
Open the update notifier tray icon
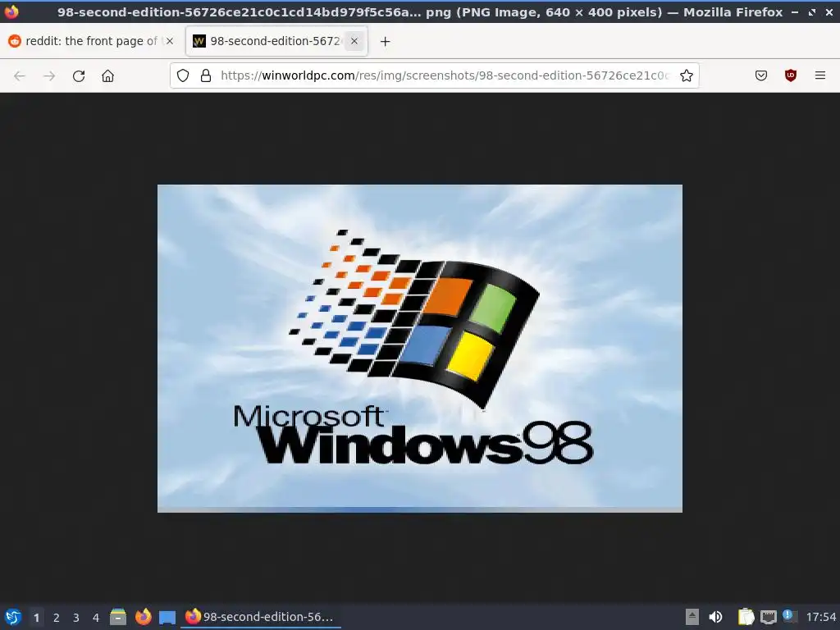[x=788, y=616]
